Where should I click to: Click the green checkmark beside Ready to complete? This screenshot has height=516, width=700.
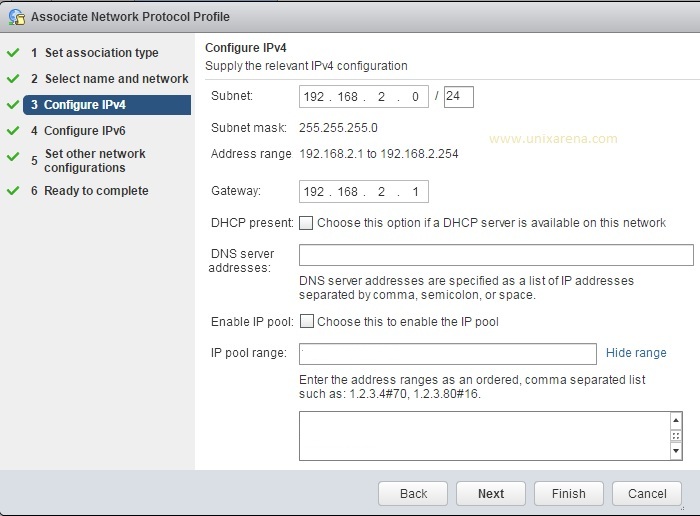click(x=13, y=191)
